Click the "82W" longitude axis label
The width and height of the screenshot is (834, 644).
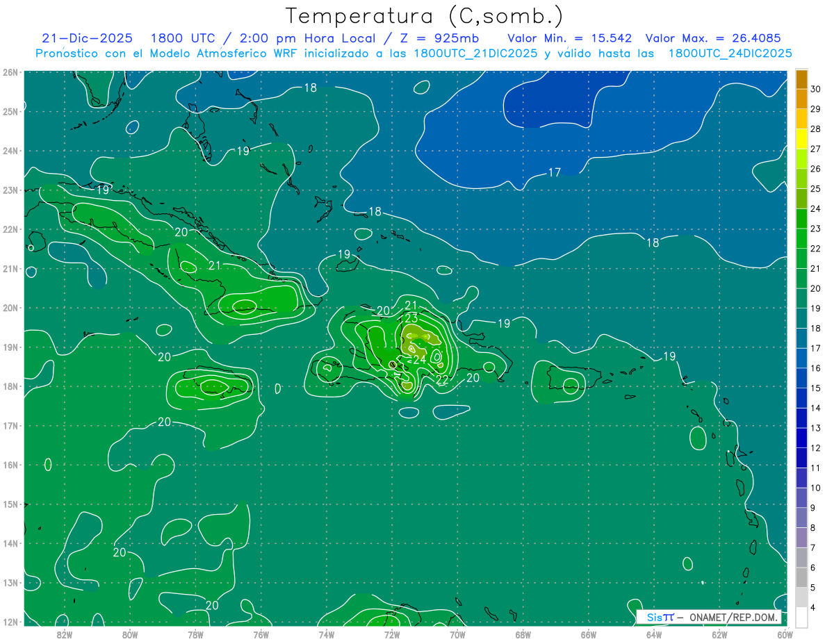click(x=64, y=634)
